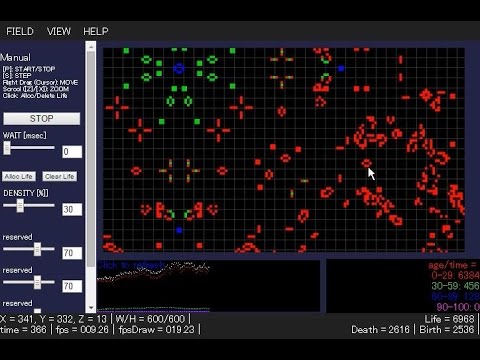Click 'W/H = 600/600' in status bar
480x360 pixels.
(x=150, y=319)
